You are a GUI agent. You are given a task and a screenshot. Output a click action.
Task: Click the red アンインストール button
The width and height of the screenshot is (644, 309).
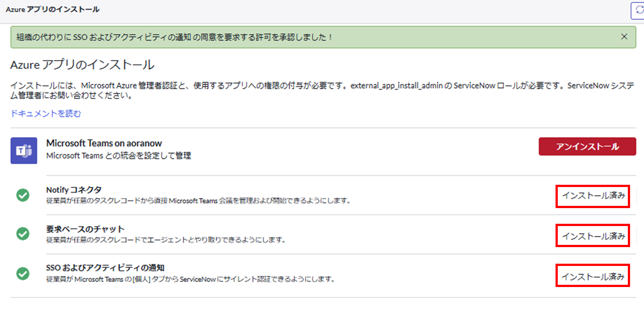(587, 147)
